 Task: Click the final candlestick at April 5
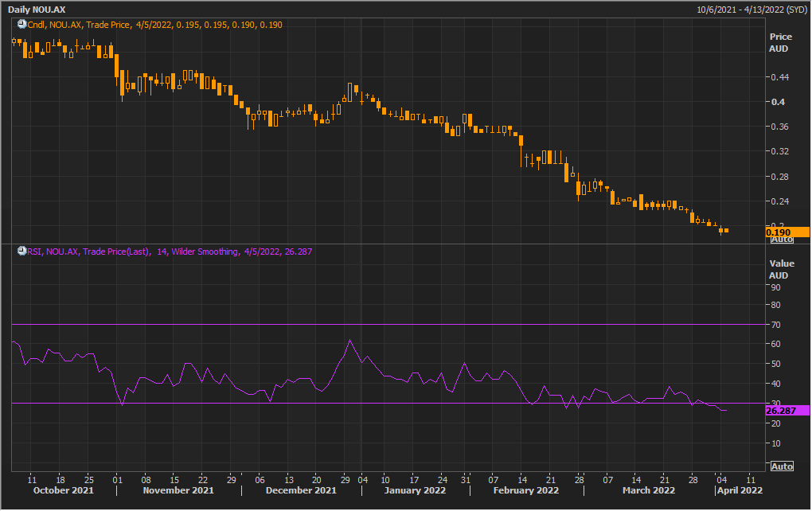(727, 230)
